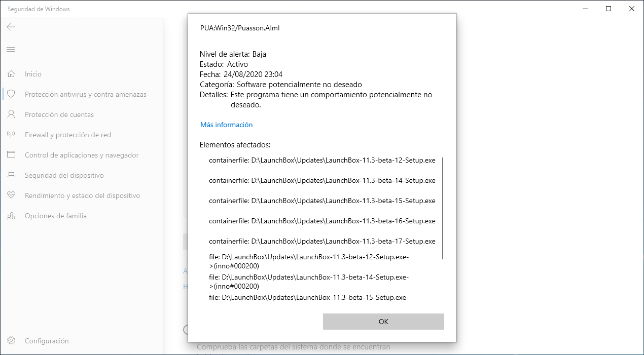The image size is (644, 355).
Task: Select the Protección antivirus y contra amenazas shield
Action: click(11, 94)
